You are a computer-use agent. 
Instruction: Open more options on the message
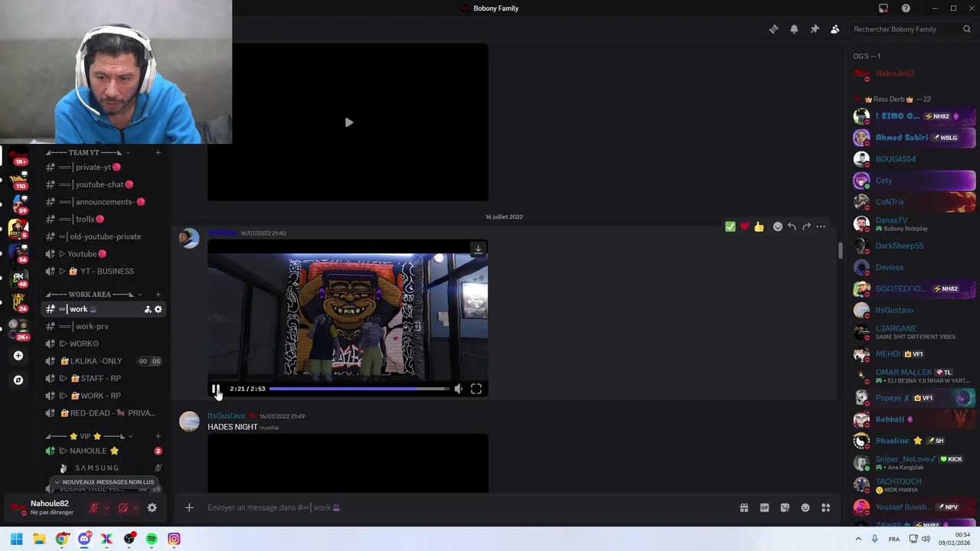[821, 227]
